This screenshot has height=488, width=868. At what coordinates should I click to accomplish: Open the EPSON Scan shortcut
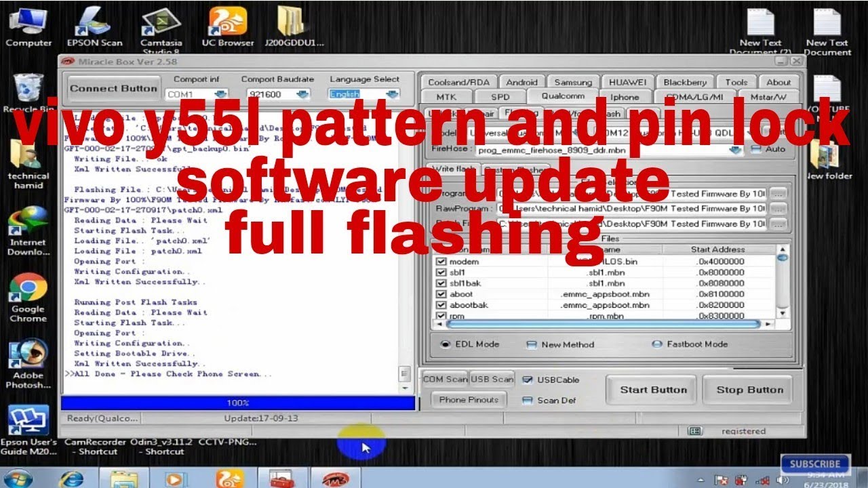tap(94, 27)
